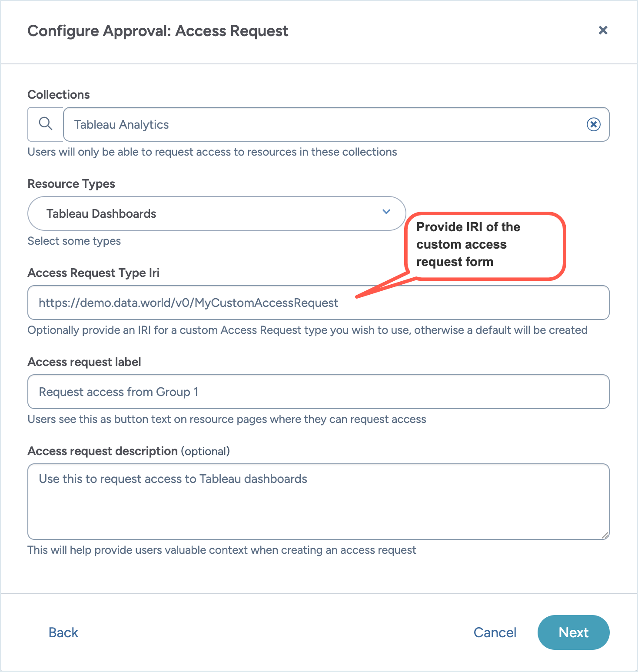Viewport: 638px width, 672px height.
Task: Click the Configure Approval dialog title
Action: pos(157,31)
